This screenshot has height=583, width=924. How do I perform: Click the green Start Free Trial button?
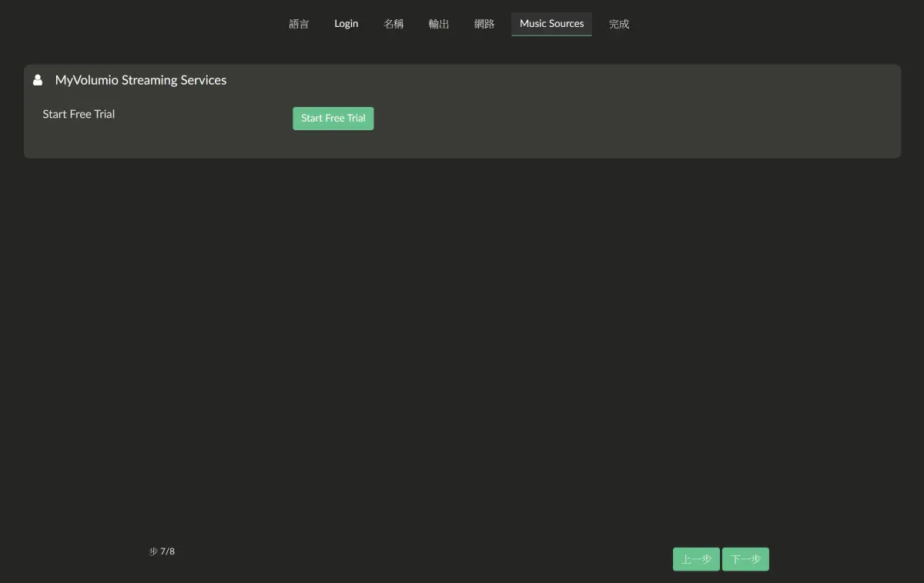click(x=333, y=119)
